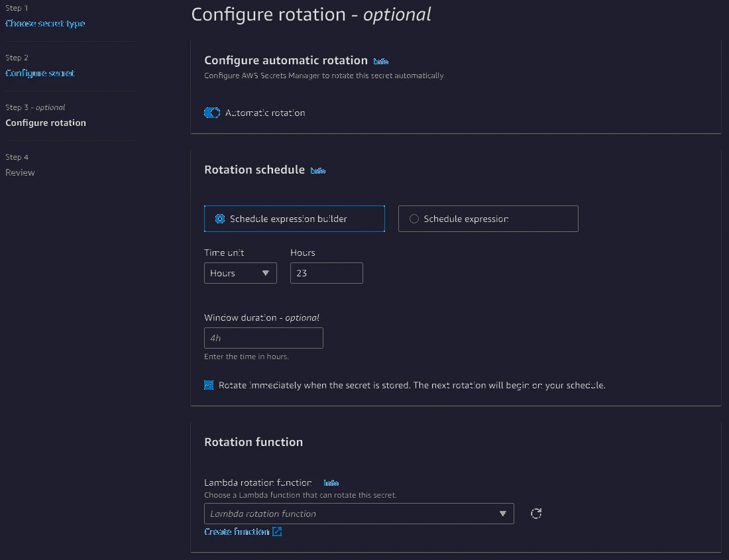729x560 pixels.
Task: Select Schedule expression builder radio option
Action: coord(294,219)
